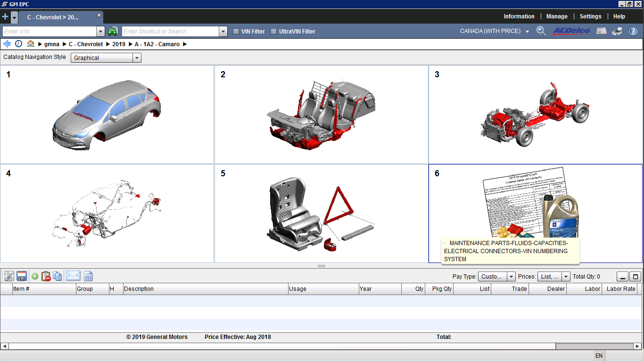Open the Settings menu
This screenshot has height=362, width=644.
point(590,16)
